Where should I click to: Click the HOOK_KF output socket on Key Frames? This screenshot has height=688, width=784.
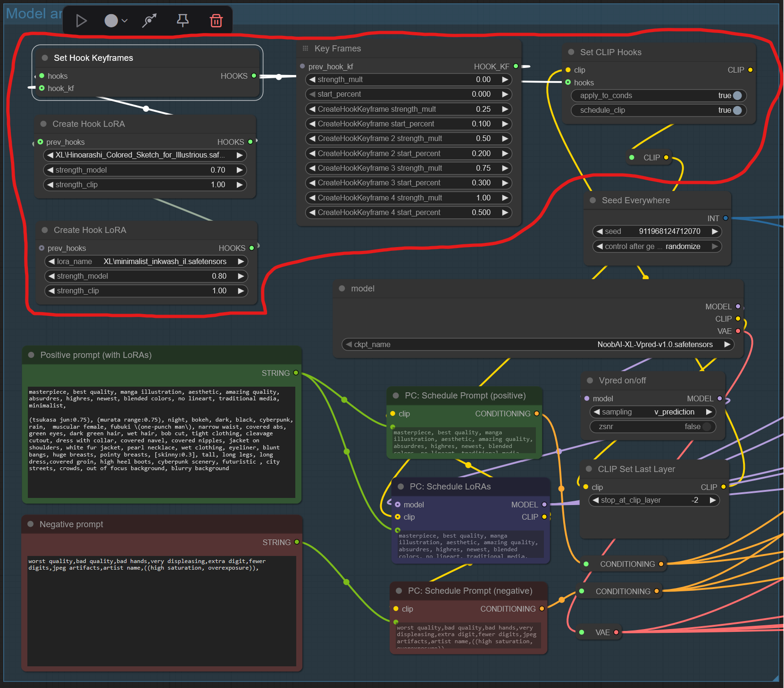516,66
